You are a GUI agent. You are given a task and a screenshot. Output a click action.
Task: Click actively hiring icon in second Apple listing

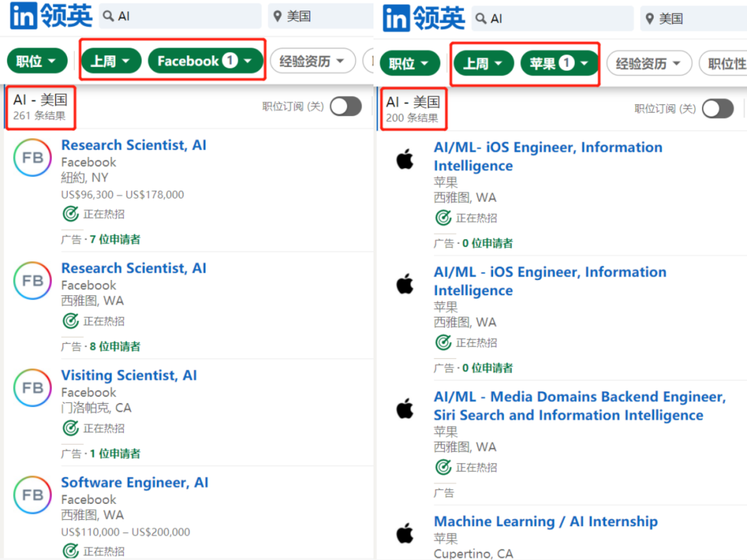(443, 342)
